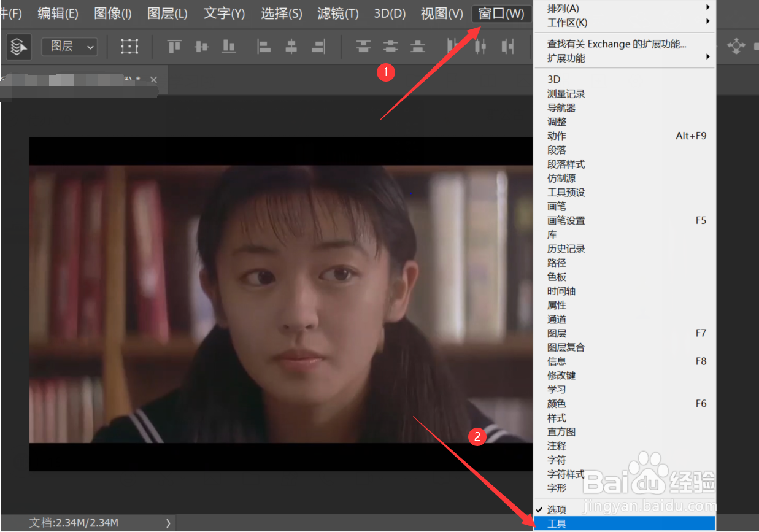
Task: Toggle the 路径 panel
Action: pos(624,263)
